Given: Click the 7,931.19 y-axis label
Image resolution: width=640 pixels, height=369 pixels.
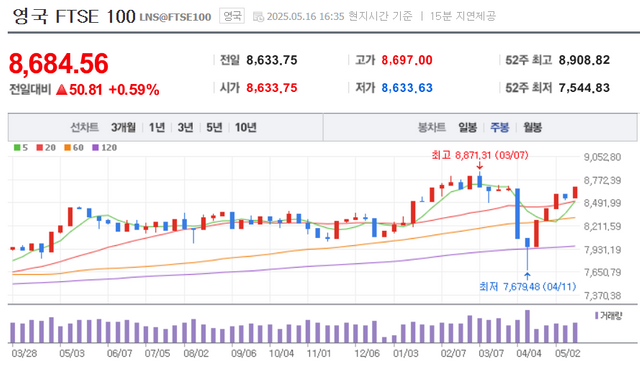Looking at the screenshot, I should pos(602,249).
